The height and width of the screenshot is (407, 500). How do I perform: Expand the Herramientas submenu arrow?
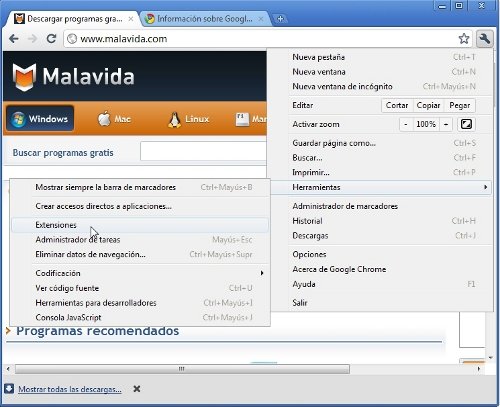tap(485, 187)
